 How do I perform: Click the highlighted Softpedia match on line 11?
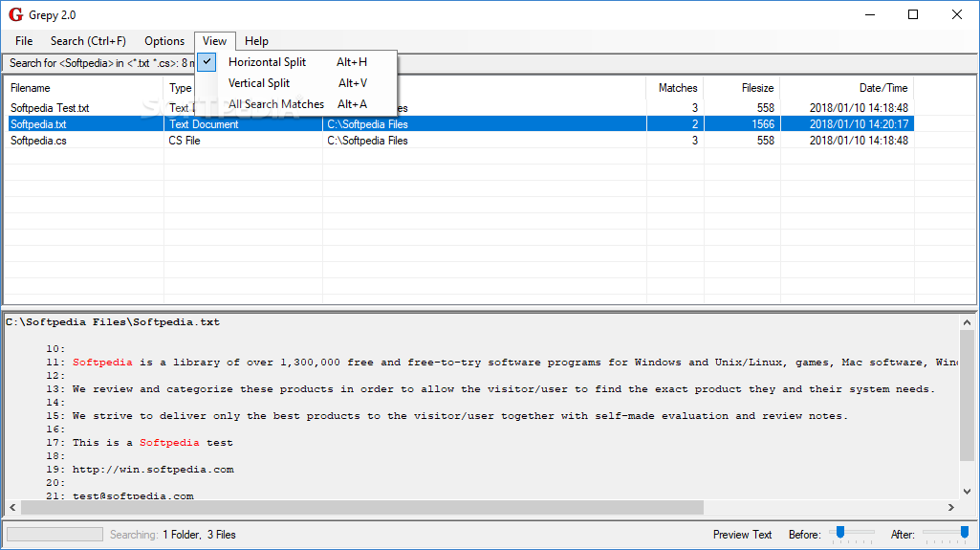pos(102,363)
